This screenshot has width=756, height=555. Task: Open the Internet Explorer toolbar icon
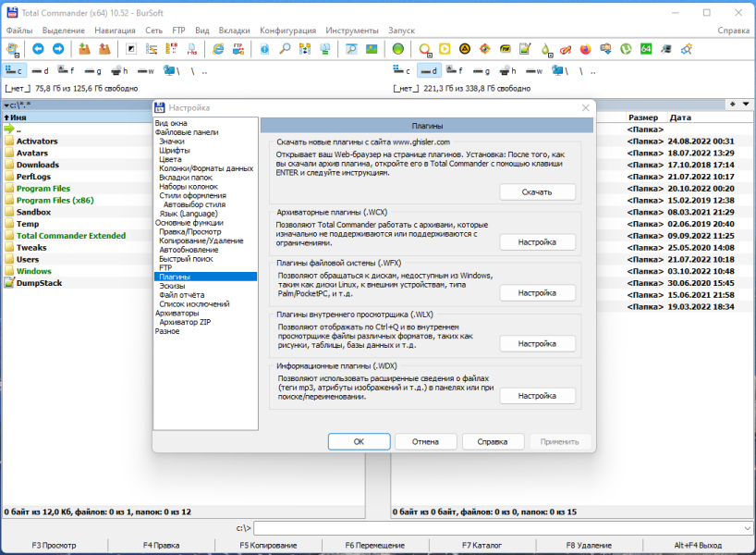click(x=218, y=49)
